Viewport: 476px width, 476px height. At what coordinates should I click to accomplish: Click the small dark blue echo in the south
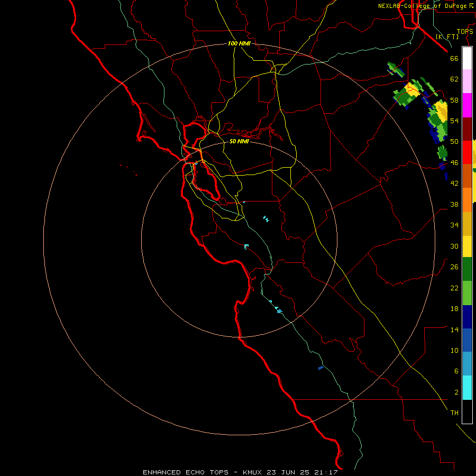coord(321,368)
